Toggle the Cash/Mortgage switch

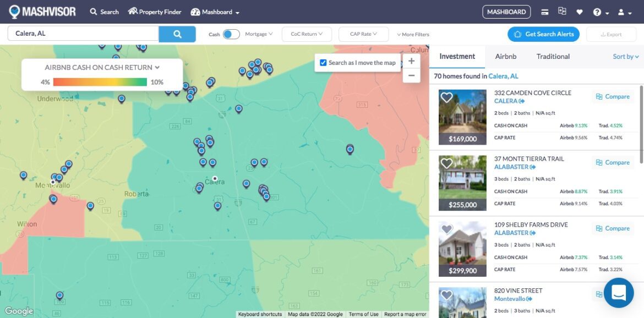coord(231,34)
